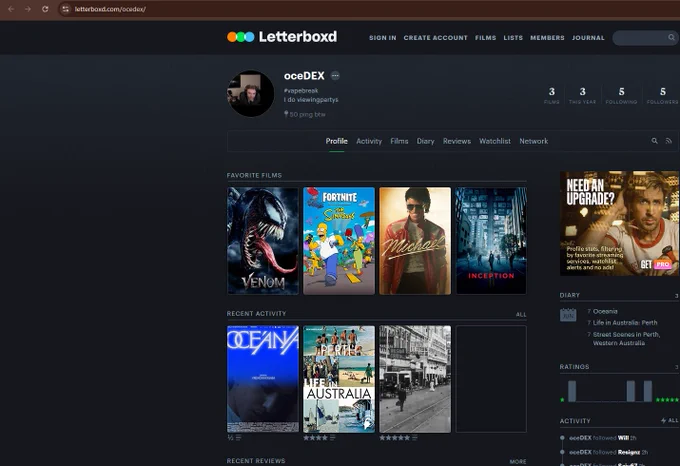
Task: Click ALL link beside Recent Activity
Action: coord(521,315)
